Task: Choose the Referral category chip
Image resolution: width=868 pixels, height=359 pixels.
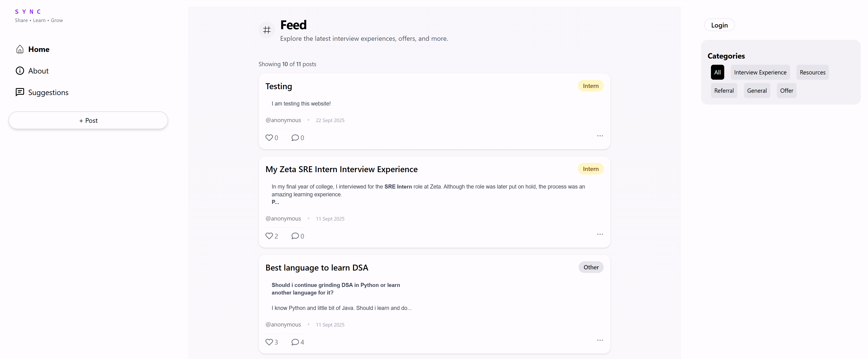Action: point(724,91)
